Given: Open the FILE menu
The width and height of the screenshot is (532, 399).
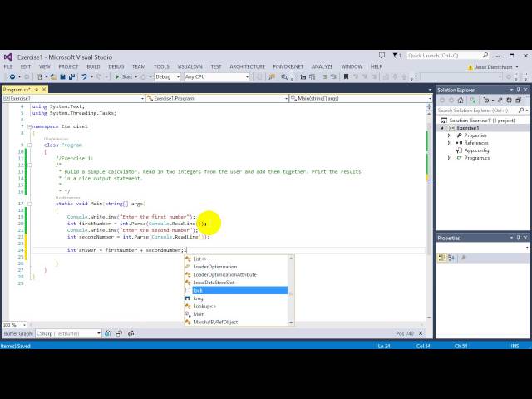Looking at the screenshot, I should point(8,66).
